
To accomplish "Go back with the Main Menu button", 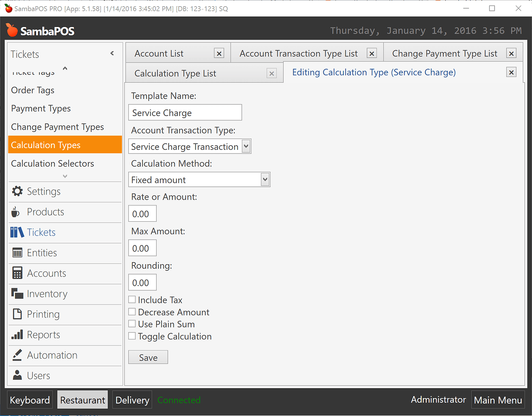I will [x=498, y=399].
